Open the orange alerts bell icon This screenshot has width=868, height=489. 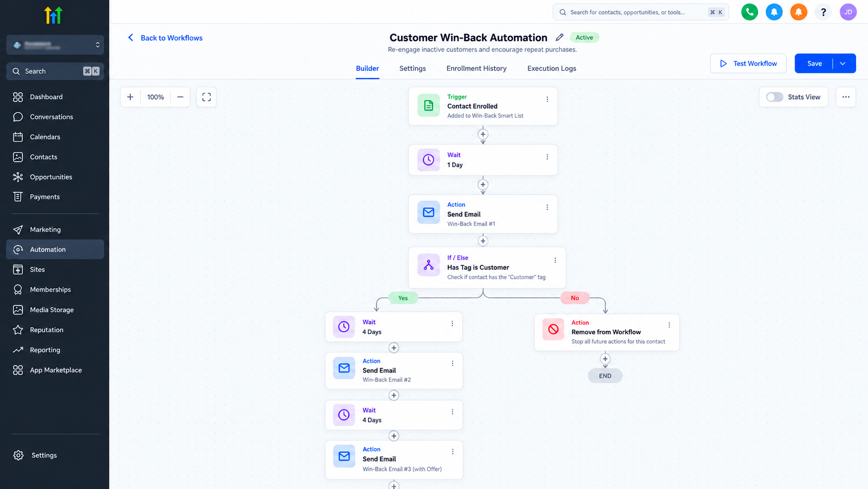point(798,12)
